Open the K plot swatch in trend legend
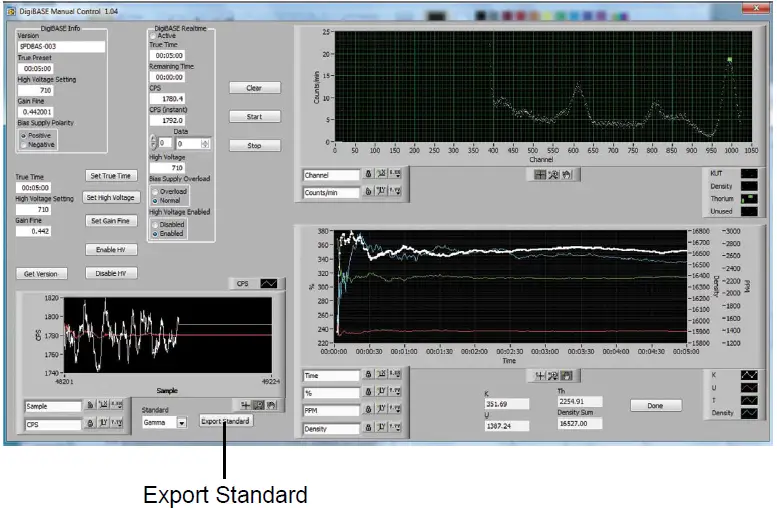Screen dimensions: 777x510 click(x=749, y=375)
